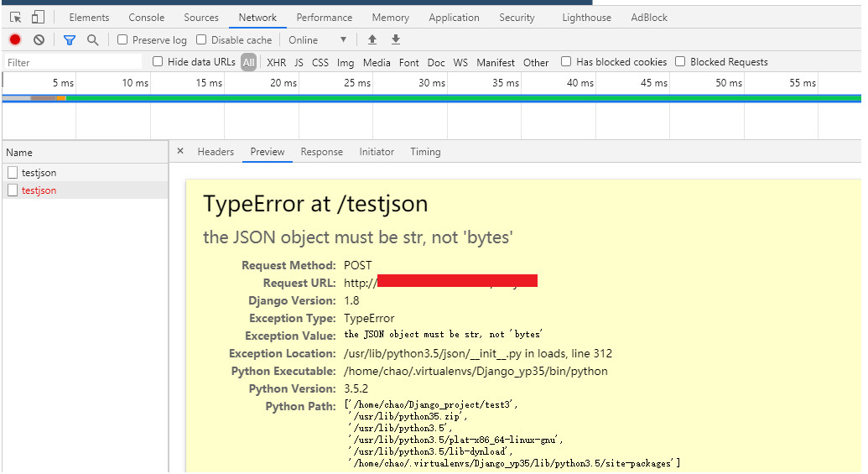Image resolution: width=868 pixels, height=474 pixels.
Task: Select the checkbox beside the first testjson request
Action: 13,173
